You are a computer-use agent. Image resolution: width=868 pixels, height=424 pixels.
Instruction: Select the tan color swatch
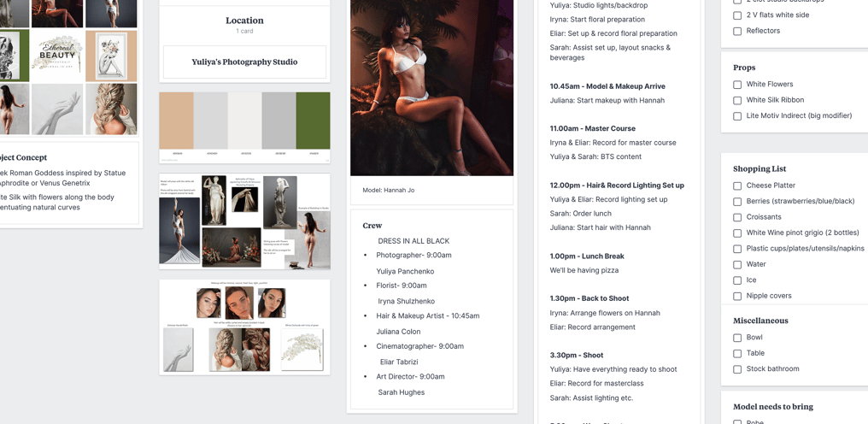176,121
